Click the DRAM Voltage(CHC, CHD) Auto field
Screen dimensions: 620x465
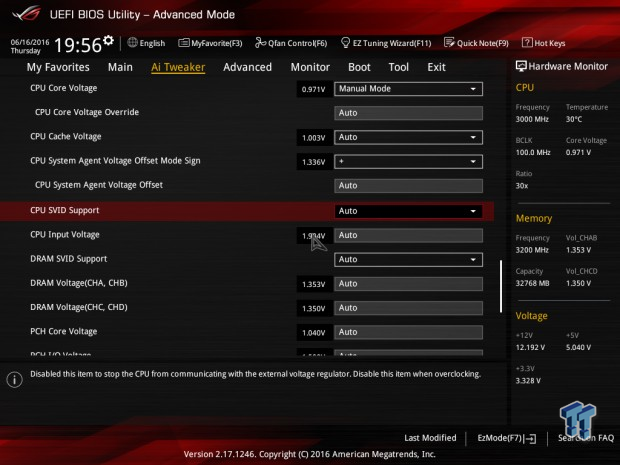[408, 308]
